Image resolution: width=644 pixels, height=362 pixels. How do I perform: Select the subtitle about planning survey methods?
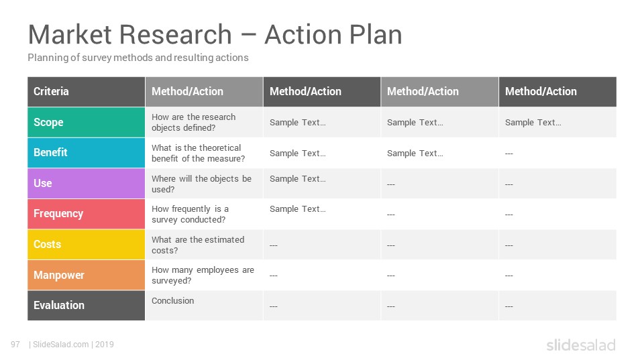[x=138, y=58]
